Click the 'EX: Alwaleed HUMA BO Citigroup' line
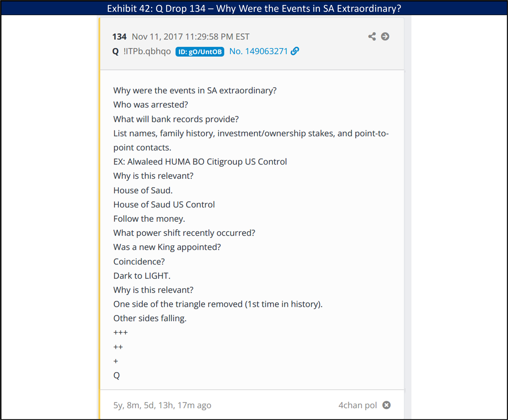The image size is (508, 420). pyautogui.click(x=200, y=162)
